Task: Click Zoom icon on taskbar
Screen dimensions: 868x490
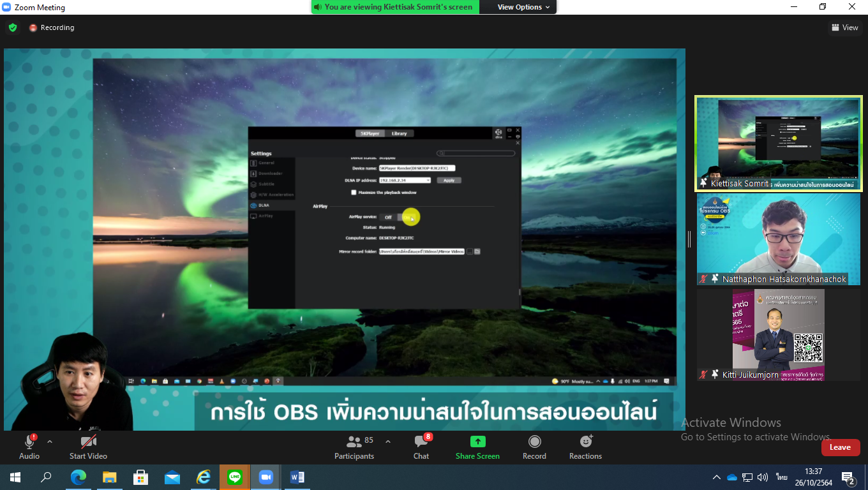Action: 266,477
